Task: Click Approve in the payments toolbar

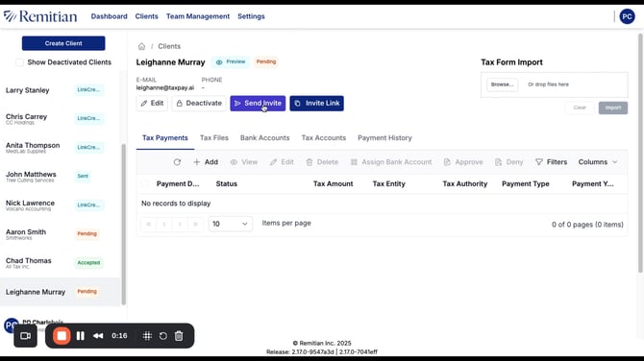Action: coord(463,162)
